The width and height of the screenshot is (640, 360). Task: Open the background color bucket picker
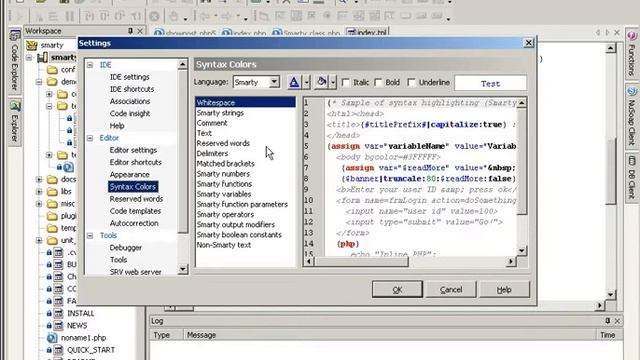pyautogui.click(x=322, y=82)
